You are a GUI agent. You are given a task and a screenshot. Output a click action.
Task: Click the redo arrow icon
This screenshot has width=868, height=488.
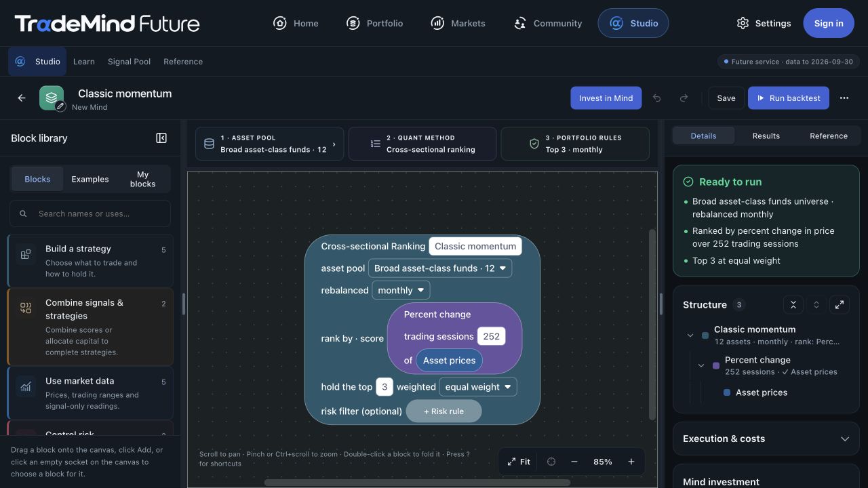[x=684, y=98]
